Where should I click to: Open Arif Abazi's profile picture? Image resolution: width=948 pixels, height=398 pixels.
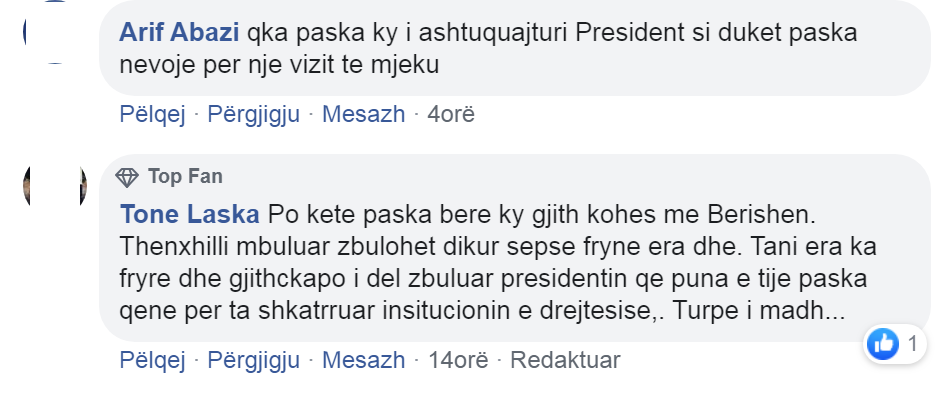pyautogui.click(x=54, y=32)
